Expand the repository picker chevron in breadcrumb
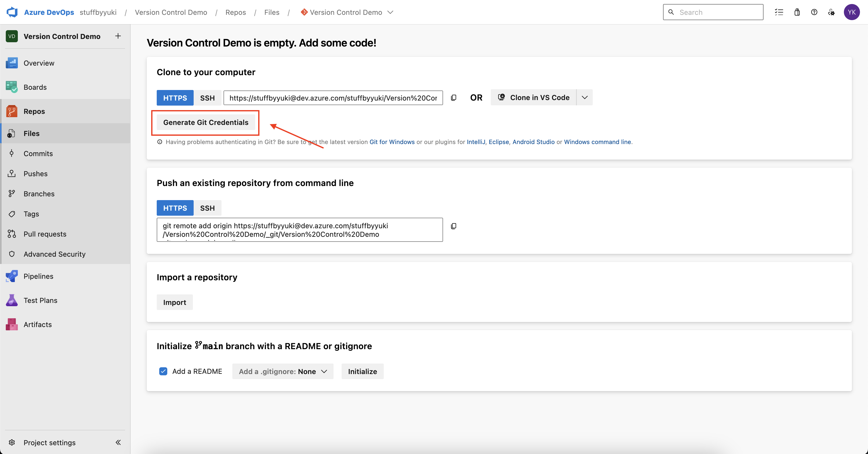Screen dimensions: 868x454 pyautogui.click(x=391, y=13)
